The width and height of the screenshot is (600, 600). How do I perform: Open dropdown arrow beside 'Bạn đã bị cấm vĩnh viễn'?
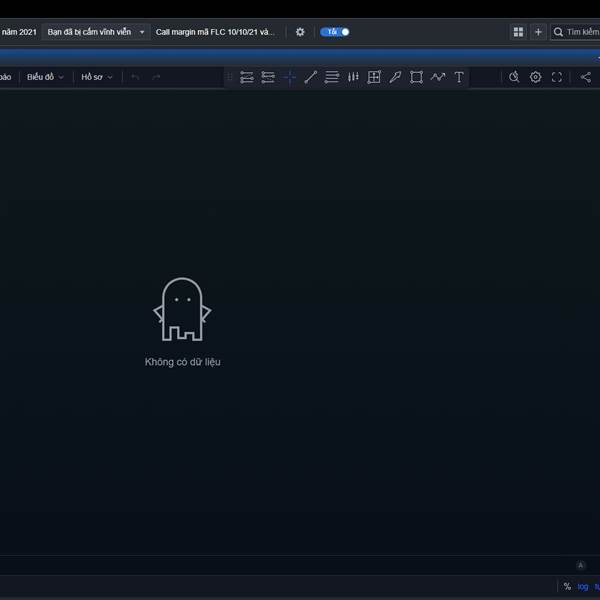click(x=142, y=32)
